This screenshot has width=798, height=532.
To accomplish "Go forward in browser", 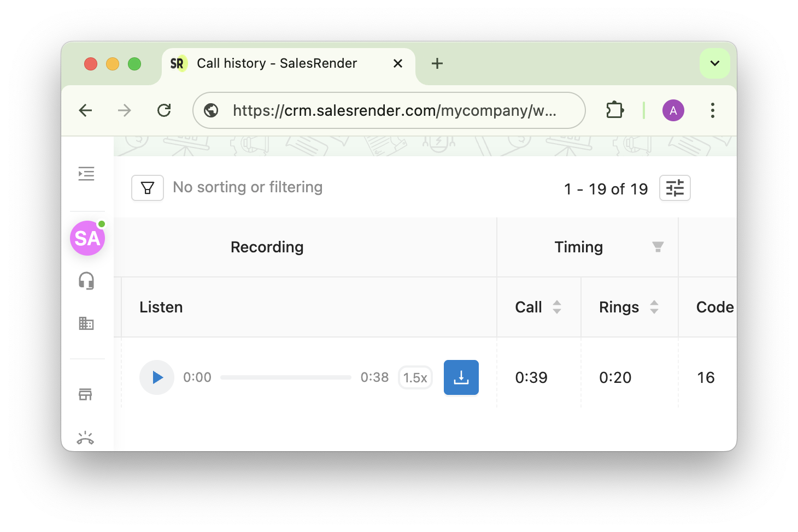I will point(125,110).
